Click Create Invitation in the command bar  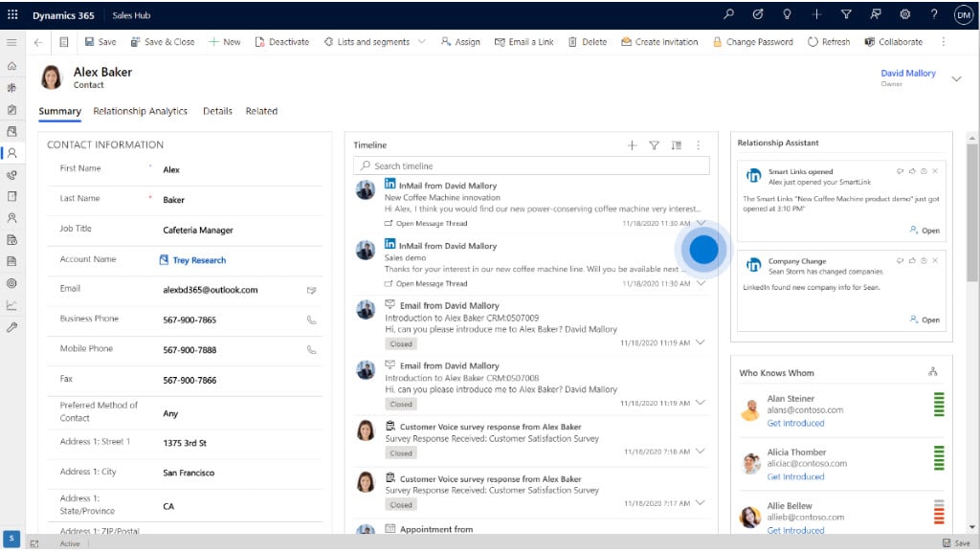(658, 42)
